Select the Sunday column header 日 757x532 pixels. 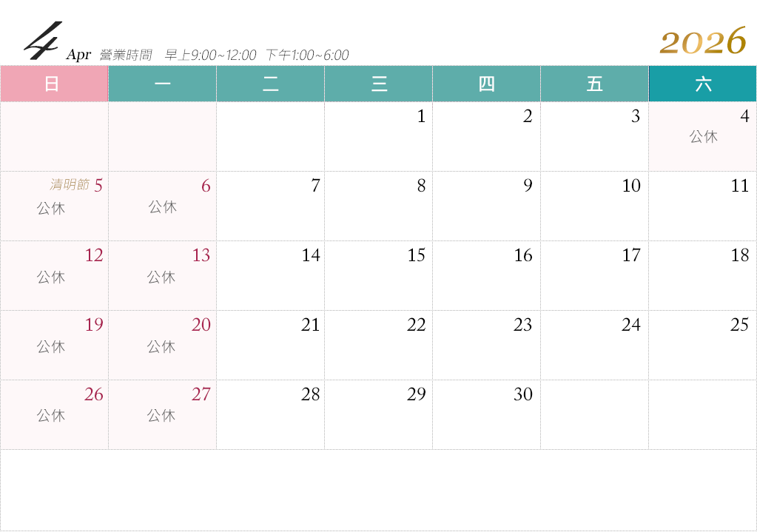coord(52,84)
